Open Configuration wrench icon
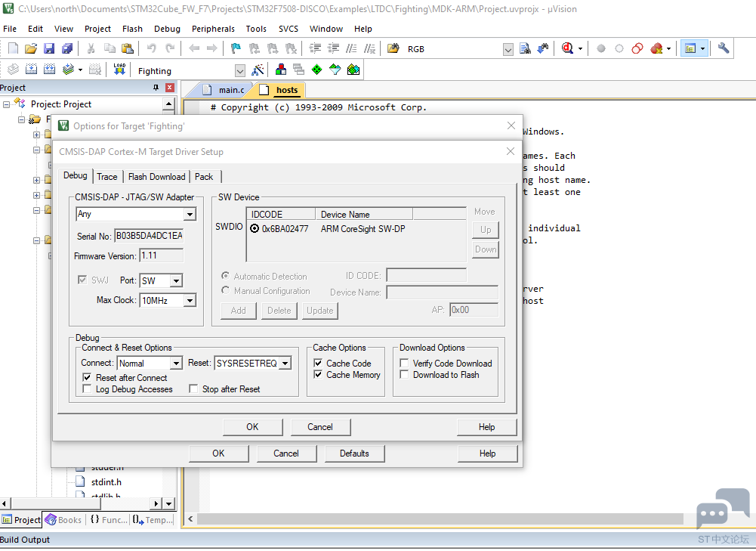This screenshot has height=551, width=756. click(724, 48)
